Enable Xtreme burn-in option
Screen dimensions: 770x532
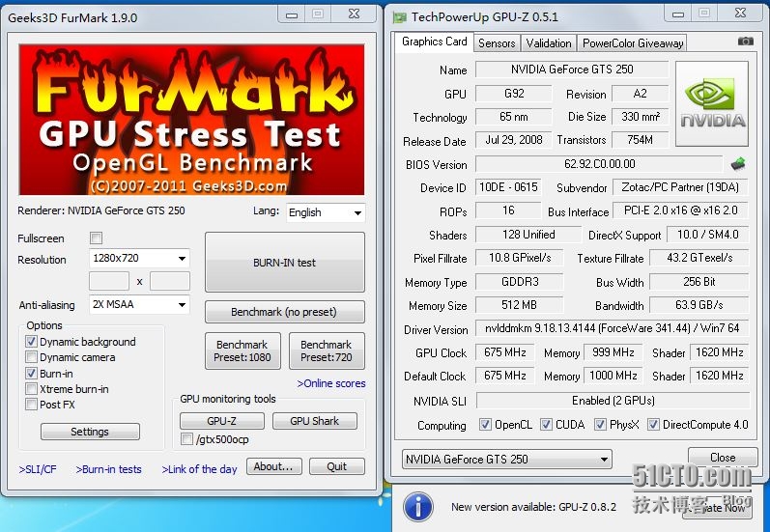pos(31,389)
